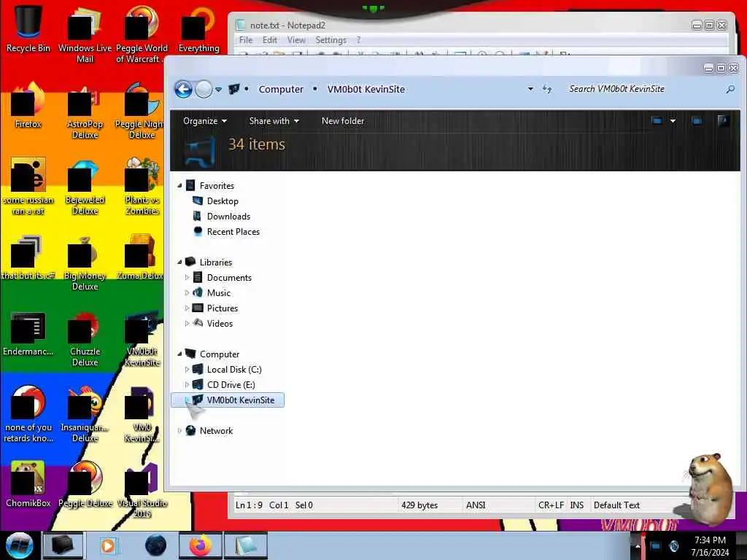Collapse the Favorites tree group
This screenshot has height=560, width=747.
coord(179,186)
